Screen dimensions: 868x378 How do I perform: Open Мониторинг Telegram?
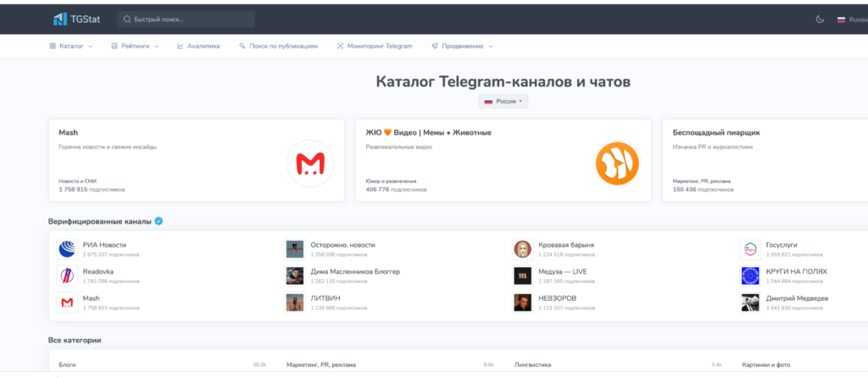point(375,46)
